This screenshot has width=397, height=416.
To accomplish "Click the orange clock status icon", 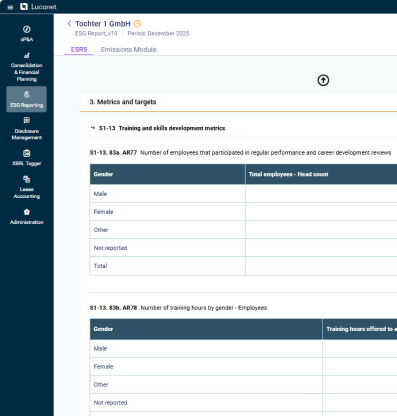I will (137, 24).
